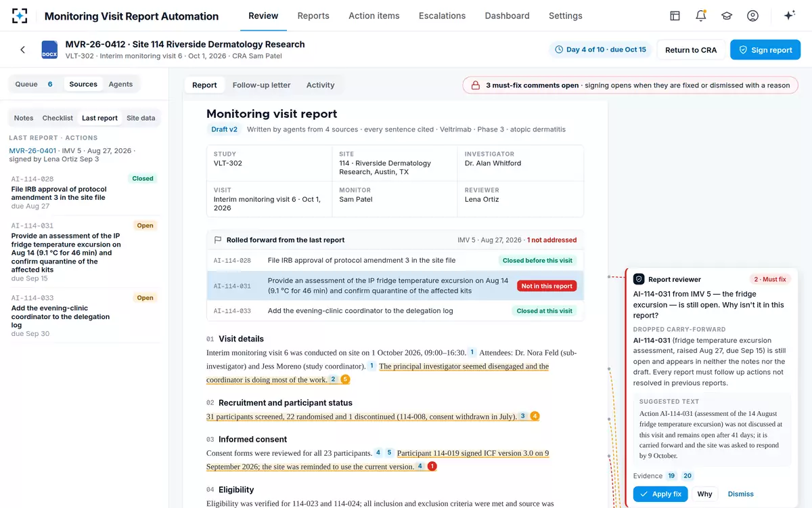Click orange comment marker 4 in Recruitment

[x=535, y=416]
